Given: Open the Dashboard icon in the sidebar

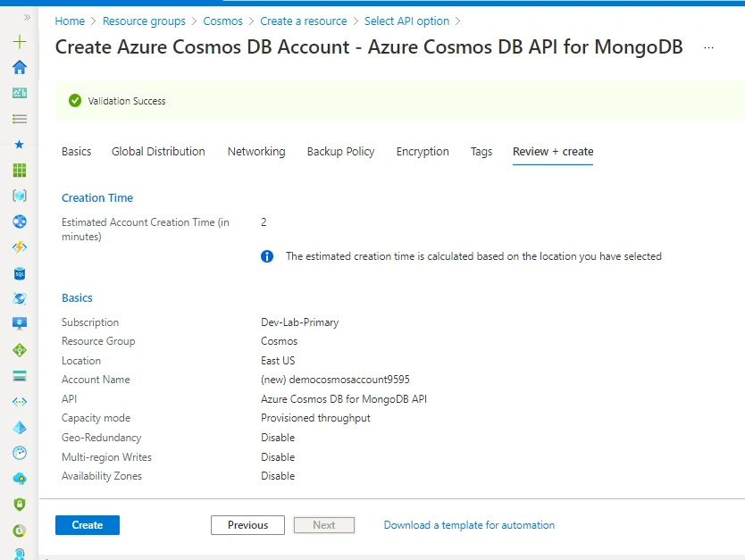Looking at the screenshot, I should (x=19, y=93).
